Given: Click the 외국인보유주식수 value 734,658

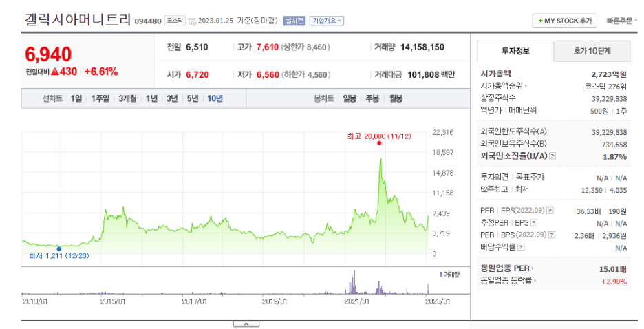Looking at the screenshot, I should pyautogui.click(x=614, y=144).
